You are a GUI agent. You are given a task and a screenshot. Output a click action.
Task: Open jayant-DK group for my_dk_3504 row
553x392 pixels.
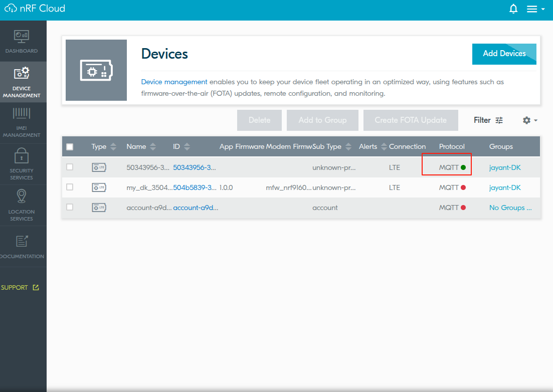click(505, 187)
